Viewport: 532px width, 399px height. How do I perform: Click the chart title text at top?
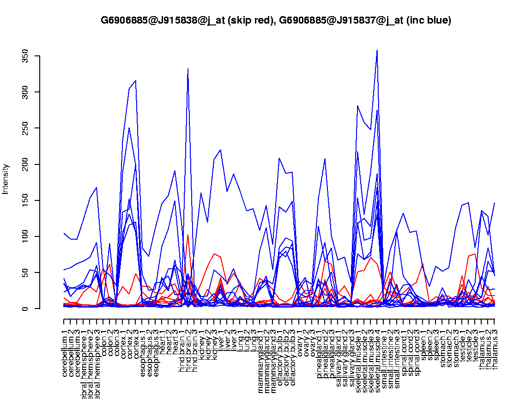[x=276, y=20]
